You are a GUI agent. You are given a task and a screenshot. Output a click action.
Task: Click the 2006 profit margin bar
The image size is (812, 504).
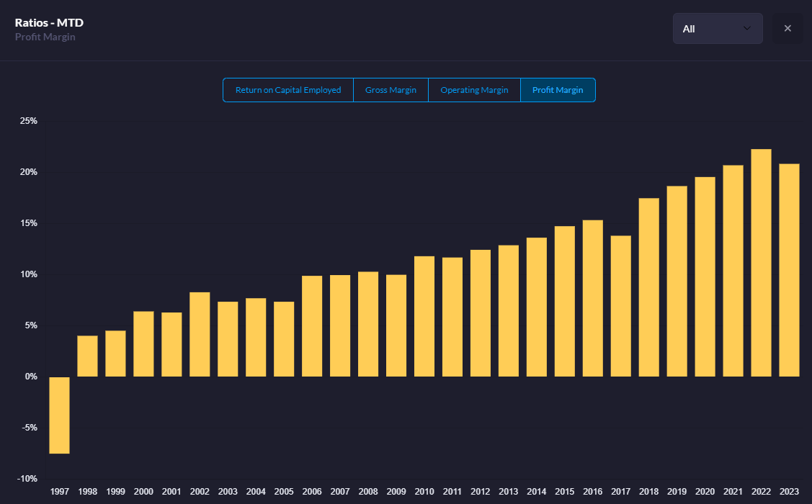click(312, 326)
